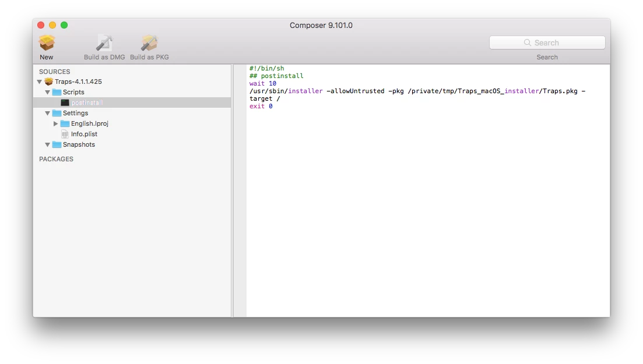
Task: Click the Settings folder icon
Action: click(x=57, y=113)
